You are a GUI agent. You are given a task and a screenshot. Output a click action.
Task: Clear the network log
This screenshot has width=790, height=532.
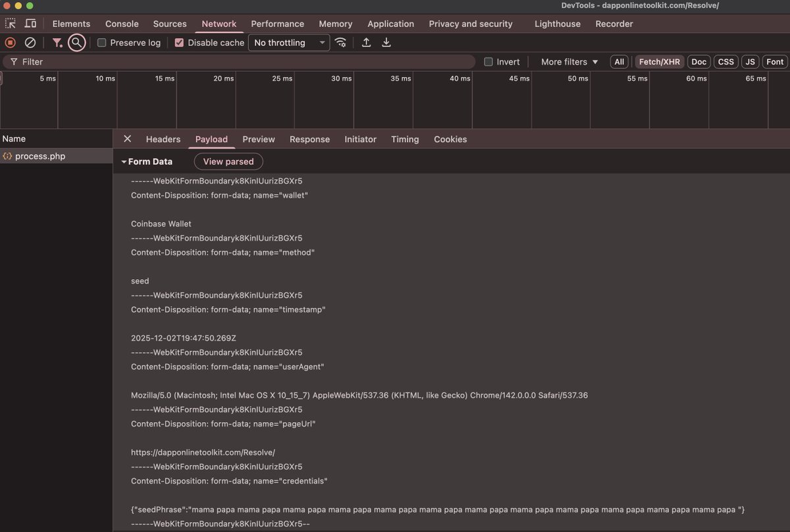30,43
